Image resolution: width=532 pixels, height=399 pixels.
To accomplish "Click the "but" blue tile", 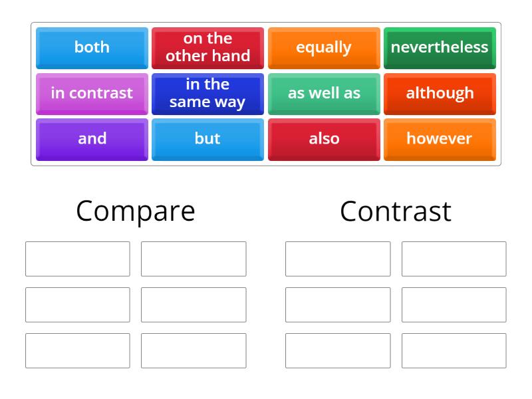I will pyautogui.click(x=207, y=139).
